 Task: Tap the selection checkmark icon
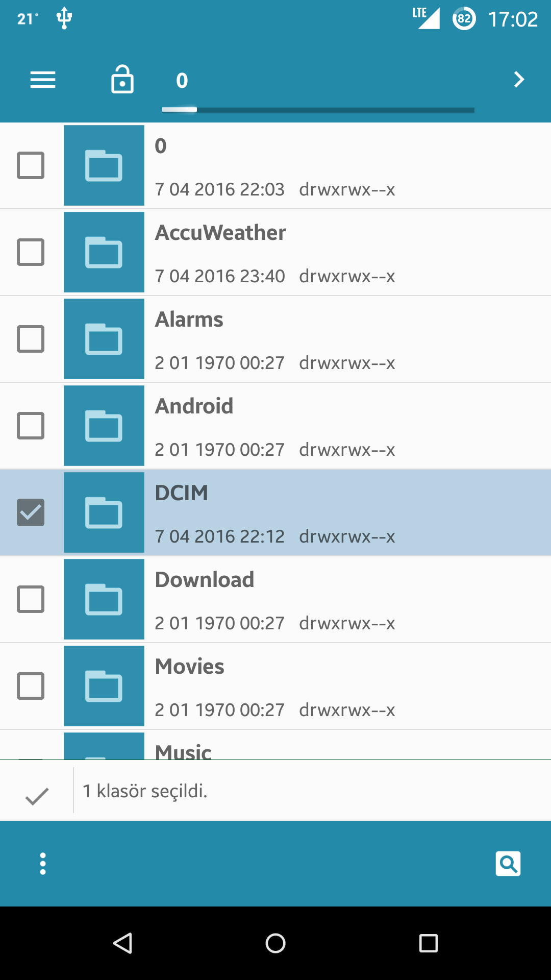(37, 796)
